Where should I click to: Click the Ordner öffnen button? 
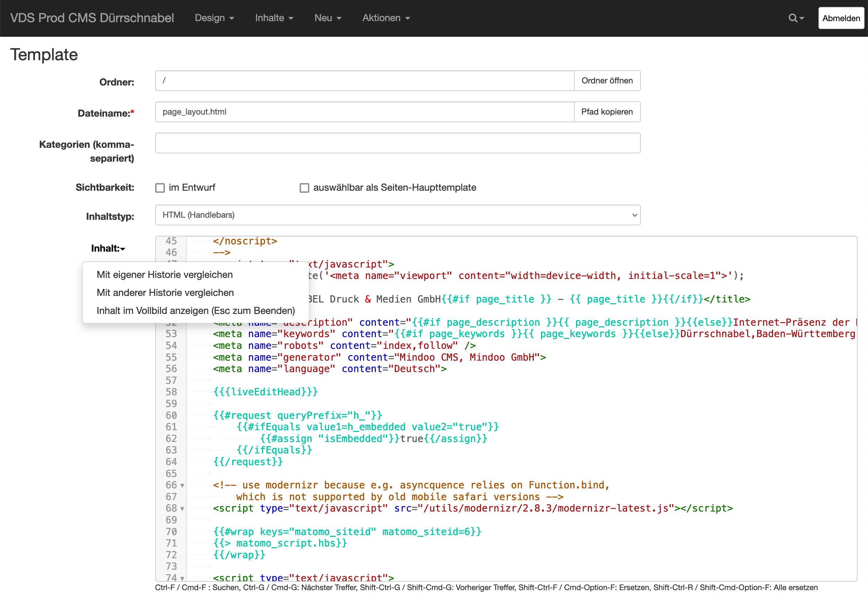tap(607, 81)
